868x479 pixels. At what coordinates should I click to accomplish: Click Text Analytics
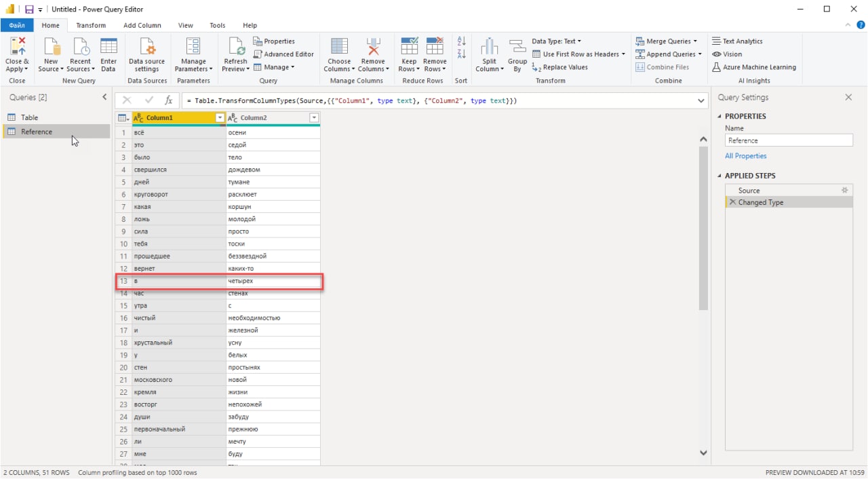click(737, 41)
